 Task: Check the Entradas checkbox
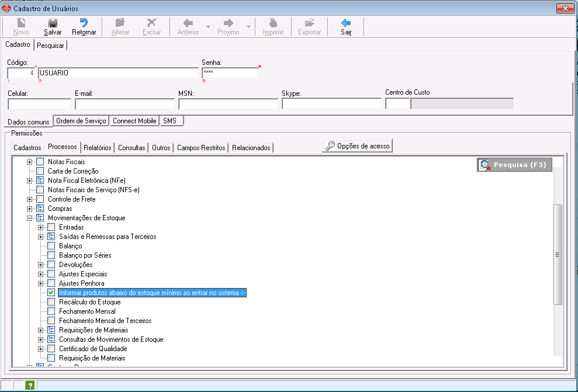[51, 227]
